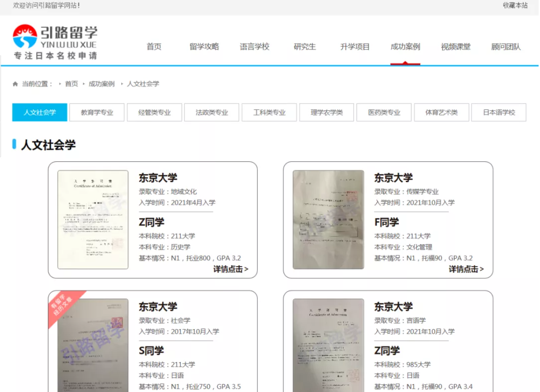Click Z同学 name in the 地域文化 card
The width and height of the screenshot is (540, 392).
click(151, 222)
